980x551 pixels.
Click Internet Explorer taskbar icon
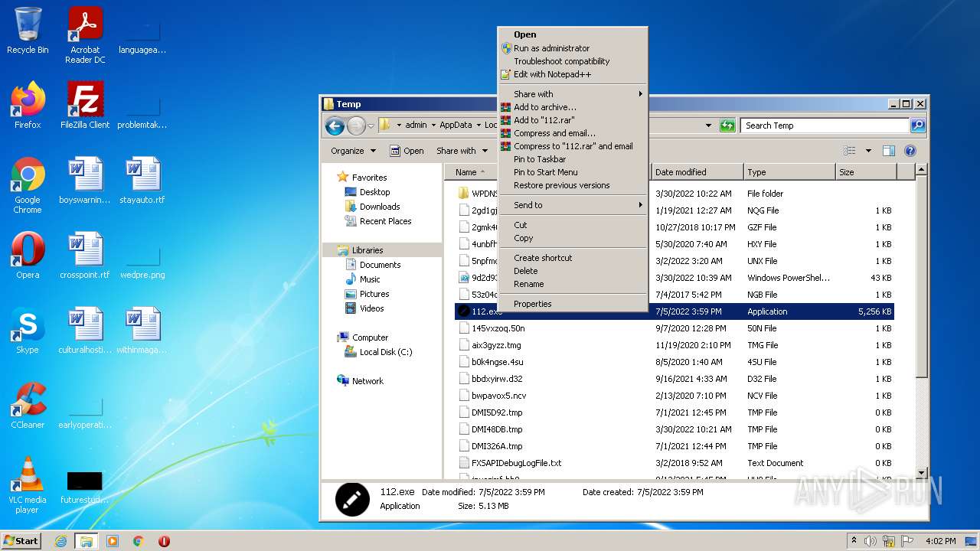pos(60,541)
